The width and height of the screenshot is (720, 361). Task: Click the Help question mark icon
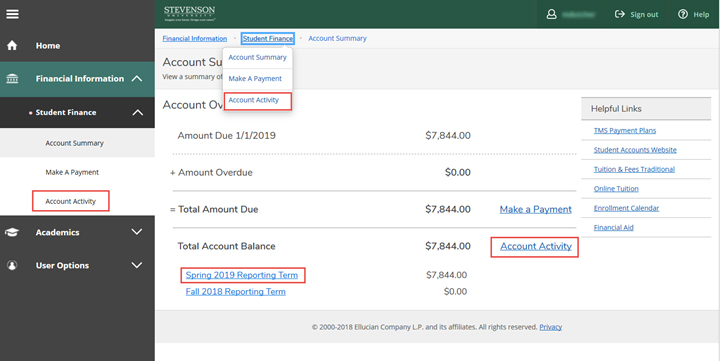click(x=683, y=14)
